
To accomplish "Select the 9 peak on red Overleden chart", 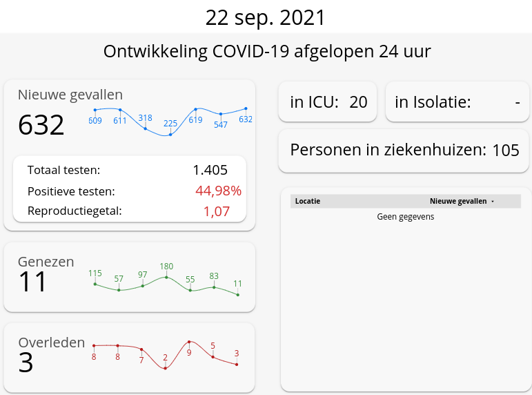I will [x=189, y=342].
